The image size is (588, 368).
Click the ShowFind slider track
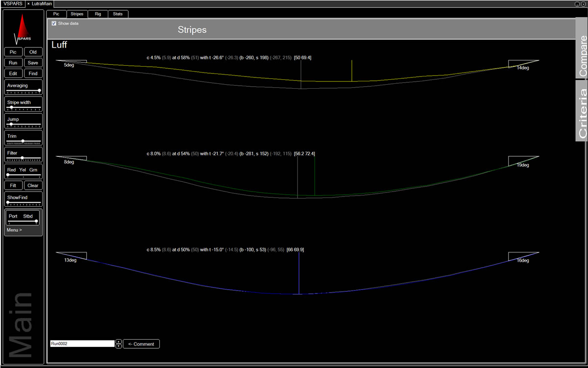point(23,202)
